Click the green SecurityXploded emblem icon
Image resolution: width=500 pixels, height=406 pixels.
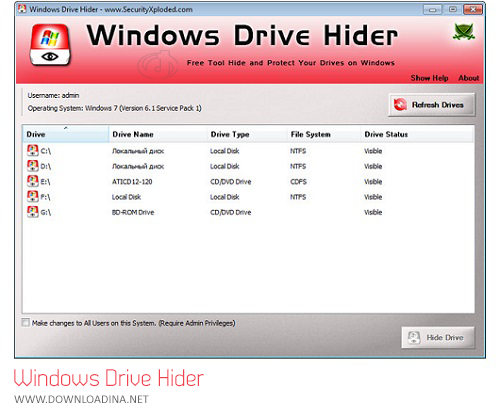click(464, 32)
